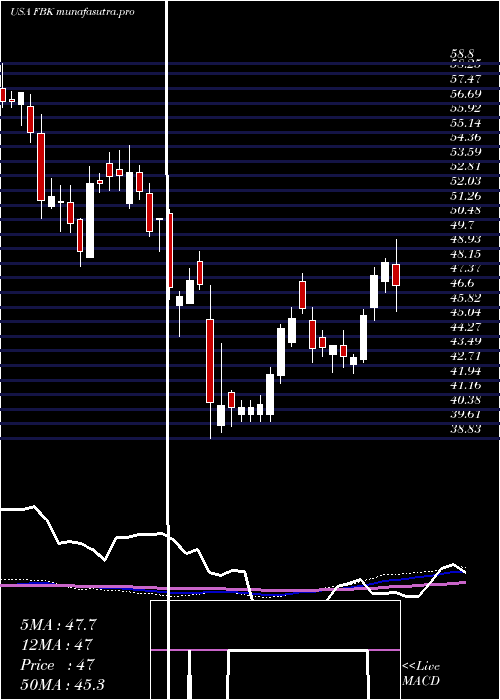Viewport: 500px width, 700px height.
Task: Click the 47.37 price axis label
Action: pos(466,268)
